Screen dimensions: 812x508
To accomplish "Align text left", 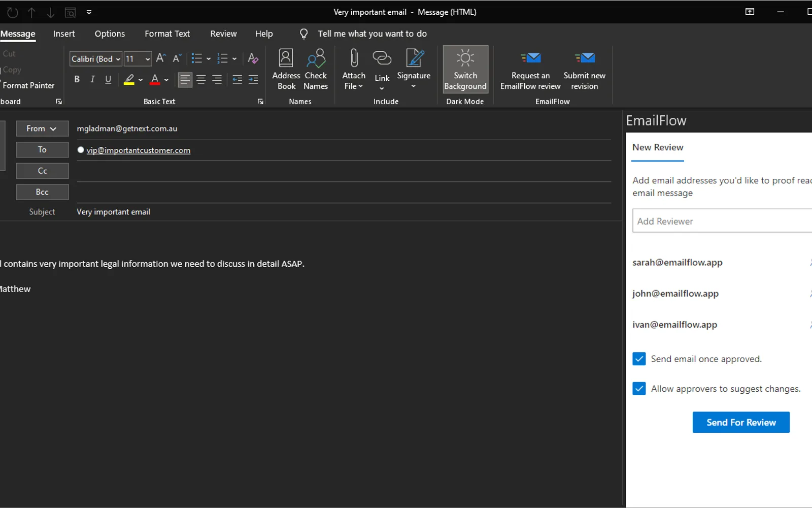I will pos(185,79).
